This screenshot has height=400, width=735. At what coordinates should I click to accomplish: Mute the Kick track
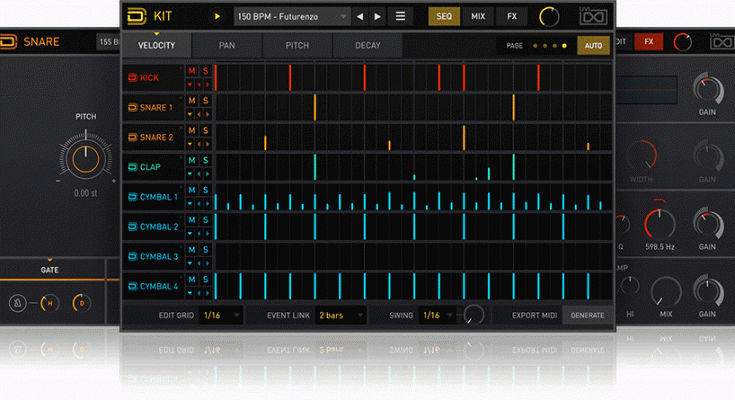[x=191, y=71]
